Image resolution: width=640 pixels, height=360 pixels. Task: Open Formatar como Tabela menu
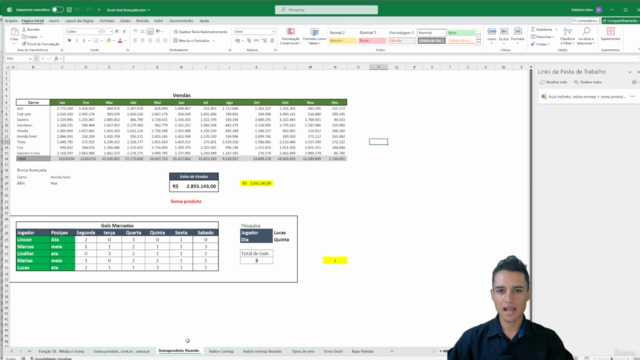[314, 37]
